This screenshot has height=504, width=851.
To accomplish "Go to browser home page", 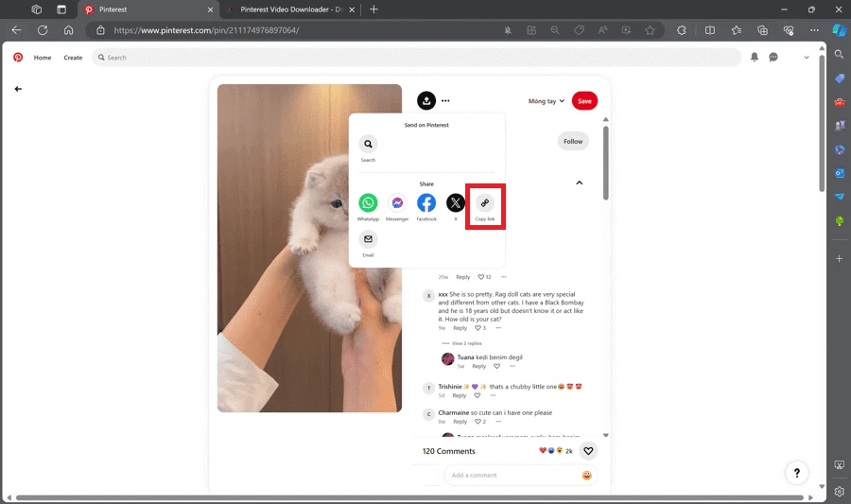I will (x=68, y=30).
